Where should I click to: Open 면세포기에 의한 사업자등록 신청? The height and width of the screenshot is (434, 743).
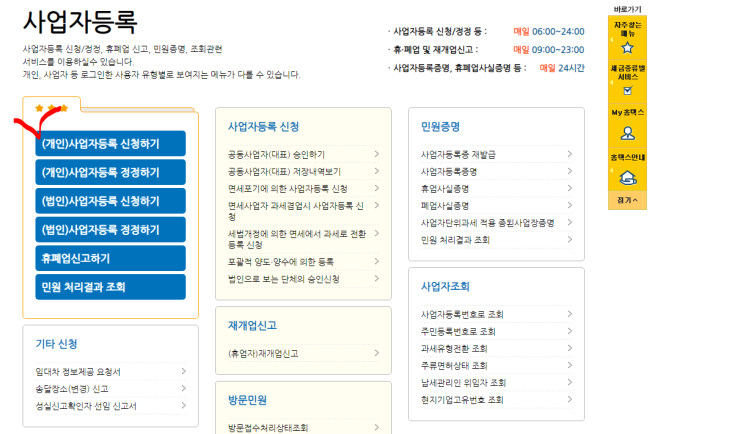pyautogui.click(x=288, y=189)
